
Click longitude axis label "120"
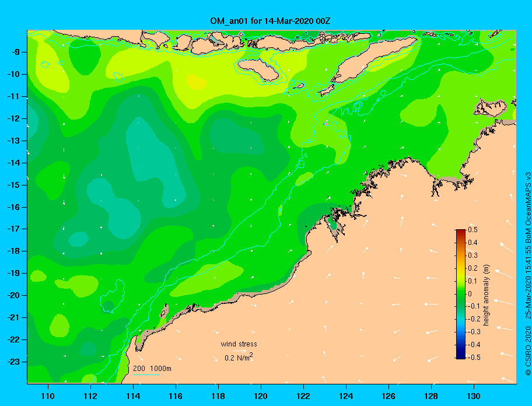(x=261, y=396)
